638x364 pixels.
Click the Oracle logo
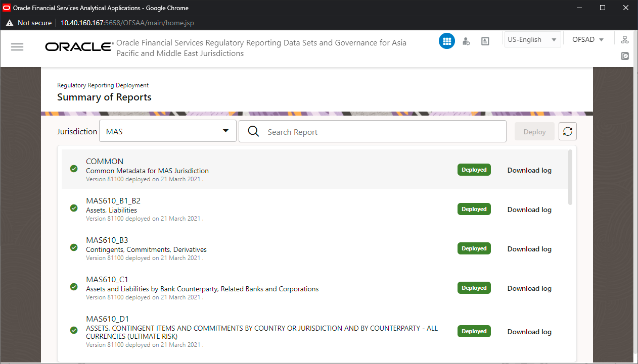click(79, 47)
